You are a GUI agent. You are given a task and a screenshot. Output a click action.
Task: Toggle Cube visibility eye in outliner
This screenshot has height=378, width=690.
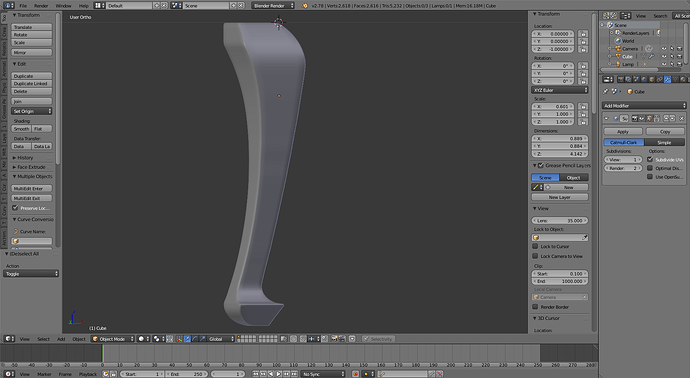[x=664, y=56]
